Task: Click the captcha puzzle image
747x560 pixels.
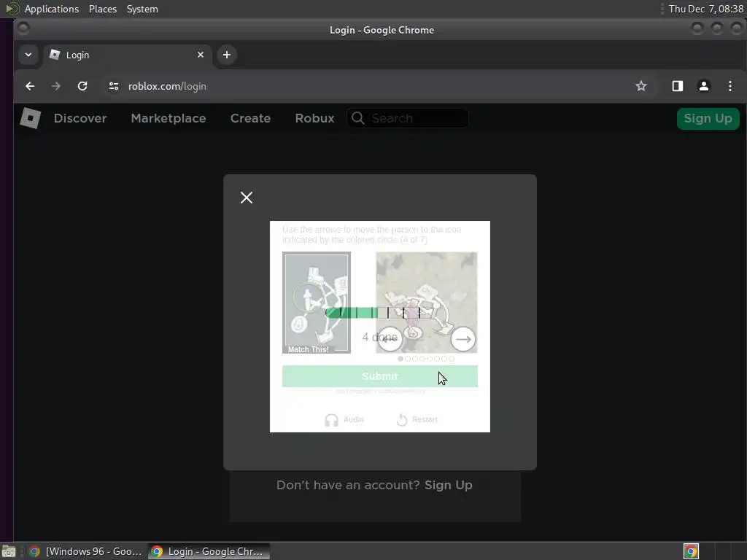Action: click(x=426, y=303)
